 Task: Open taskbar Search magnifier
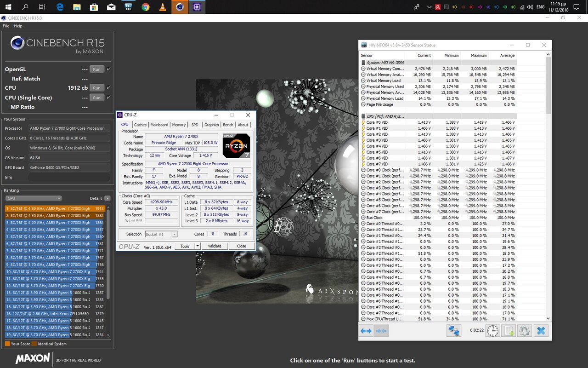coord(26,7)
